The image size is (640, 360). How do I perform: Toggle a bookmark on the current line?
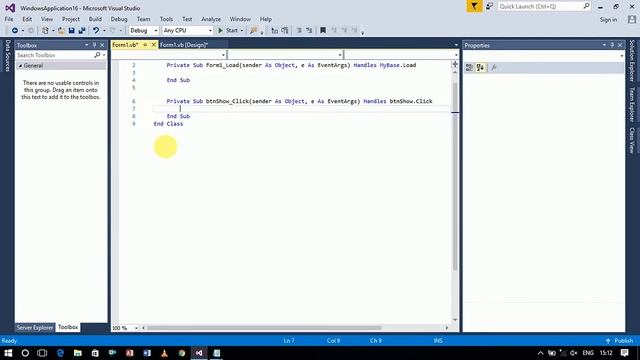click(323, 31)
